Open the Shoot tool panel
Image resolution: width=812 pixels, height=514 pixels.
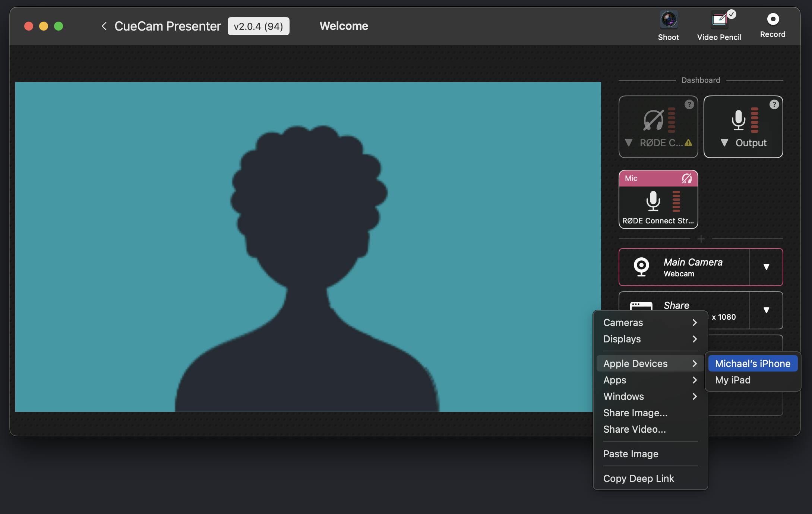(668, 24)
